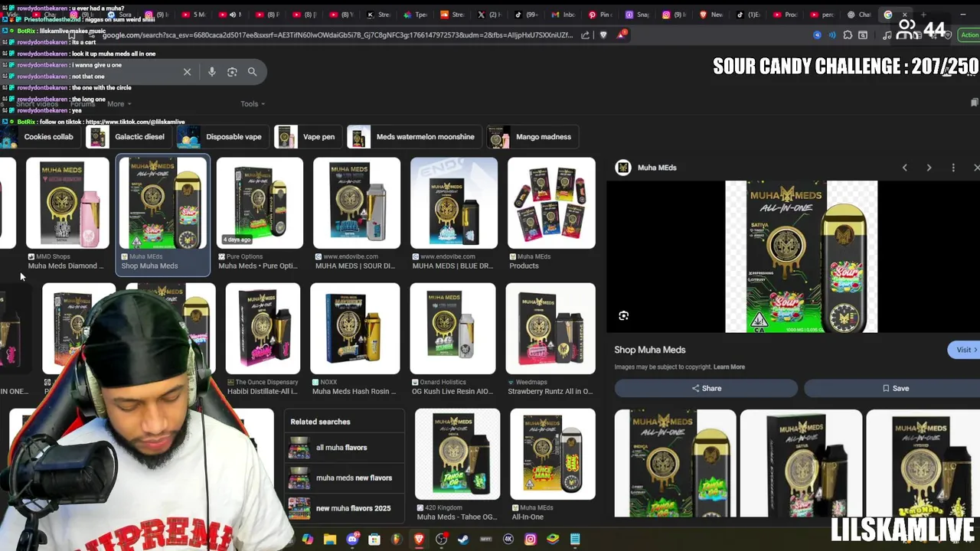
Task: Launch FL Studio from the taskbar
Action: tap(397, 540)
